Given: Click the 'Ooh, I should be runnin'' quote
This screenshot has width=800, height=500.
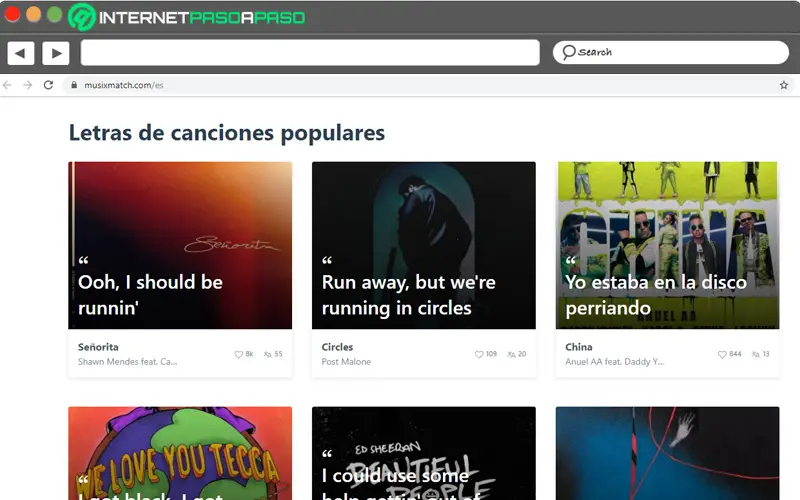Looking at the screenshot, I should click(x=150, y=295).
